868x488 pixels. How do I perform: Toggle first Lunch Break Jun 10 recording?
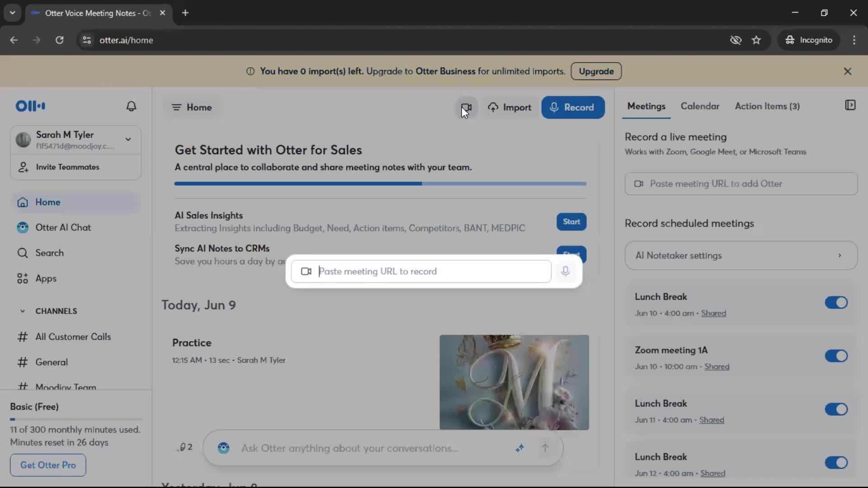tap(836, 302)
